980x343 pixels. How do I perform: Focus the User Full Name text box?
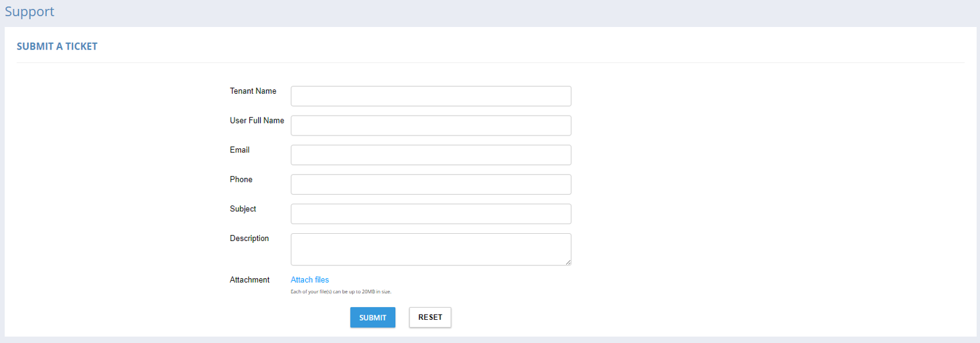431,126
